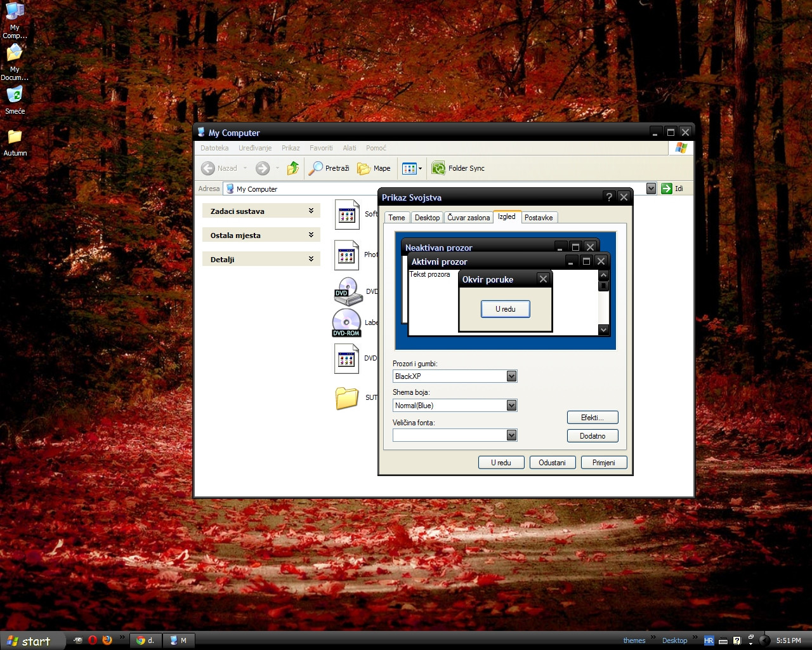Select the My Documents desktop icon
Screen dimensions: 812x650
tap(15, 62)
